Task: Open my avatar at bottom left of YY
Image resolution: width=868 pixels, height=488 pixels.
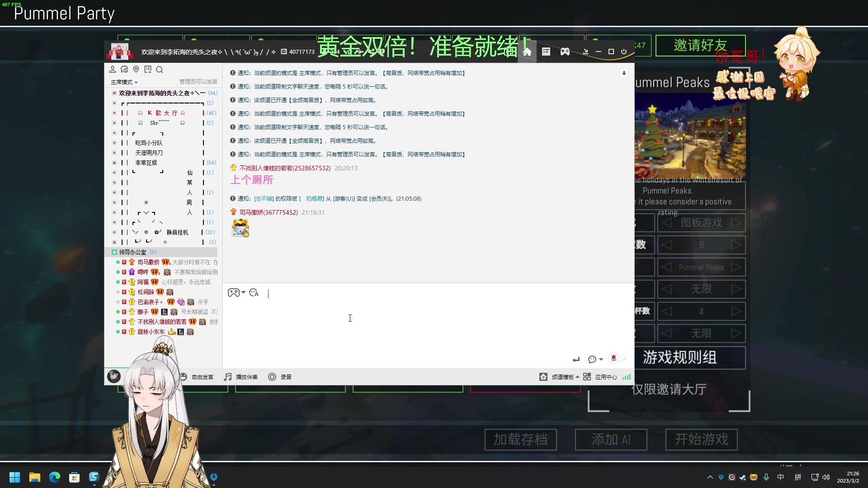Action: coord(113,376)
